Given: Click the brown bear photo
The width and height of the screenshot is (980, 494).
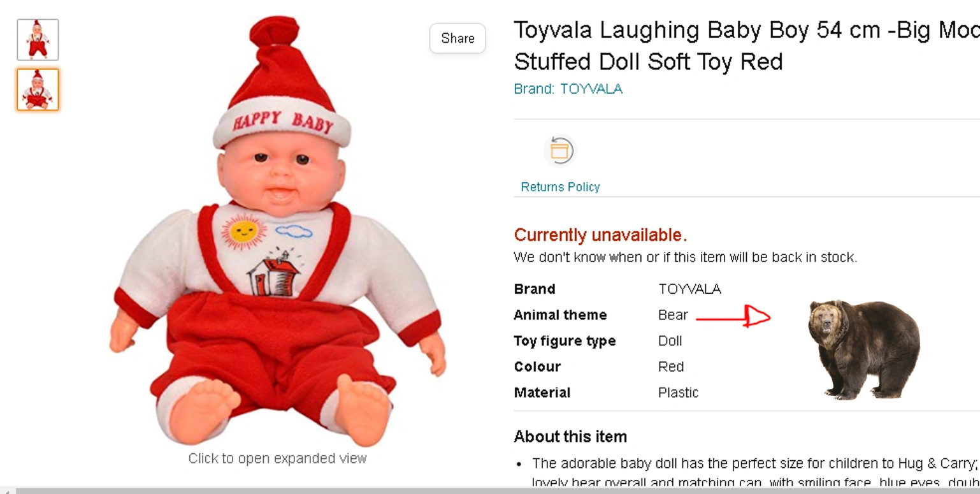Looking at the screenshot, I should coord(863,349).
